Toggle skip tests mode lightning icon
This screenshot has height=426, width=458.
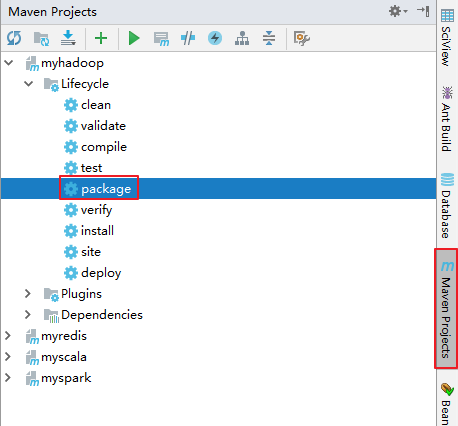215,38
